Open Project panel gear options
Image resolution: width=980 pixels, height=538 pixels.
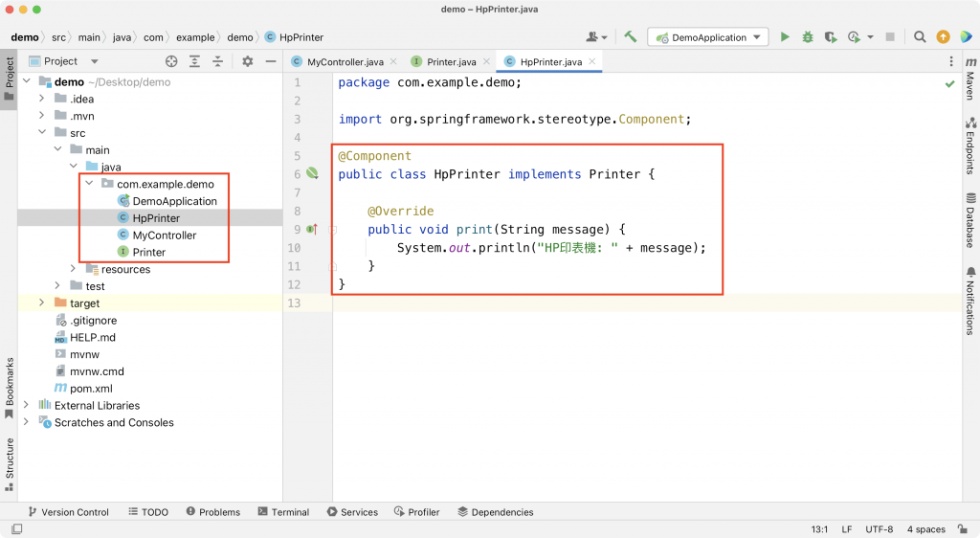click(x=248, y=61)
